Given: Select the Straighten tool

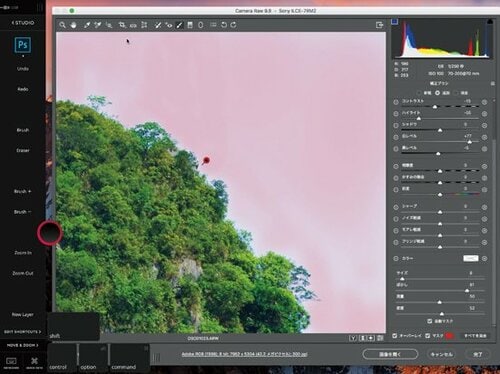Looking at the screenshot, I should [x=133, y=25].
